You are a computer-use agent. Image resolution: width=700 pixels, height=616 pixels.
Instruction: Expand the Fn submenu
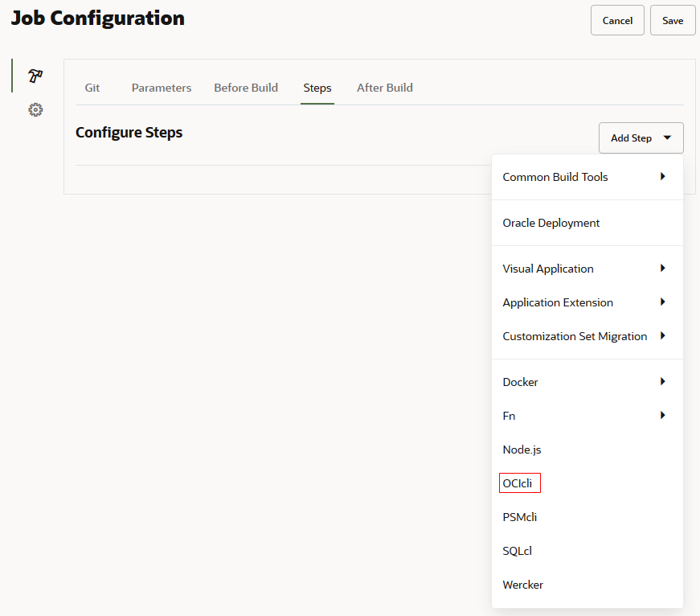click(509, 416)
